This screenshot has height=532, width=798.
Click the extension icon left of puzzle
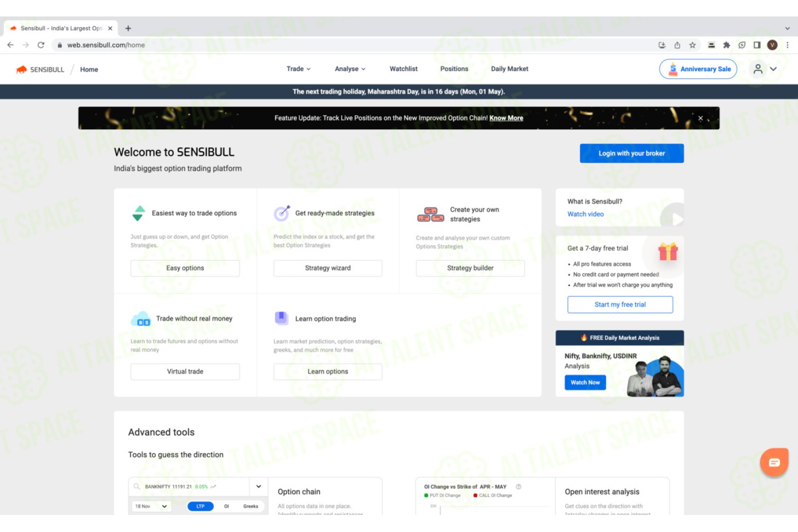[711, 45]
